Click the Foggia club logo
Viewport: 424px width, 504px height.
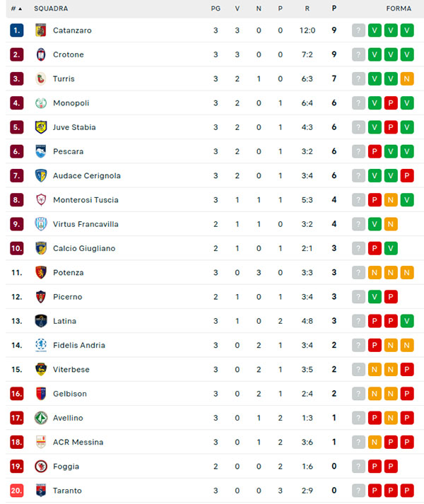tap(40, 467)
